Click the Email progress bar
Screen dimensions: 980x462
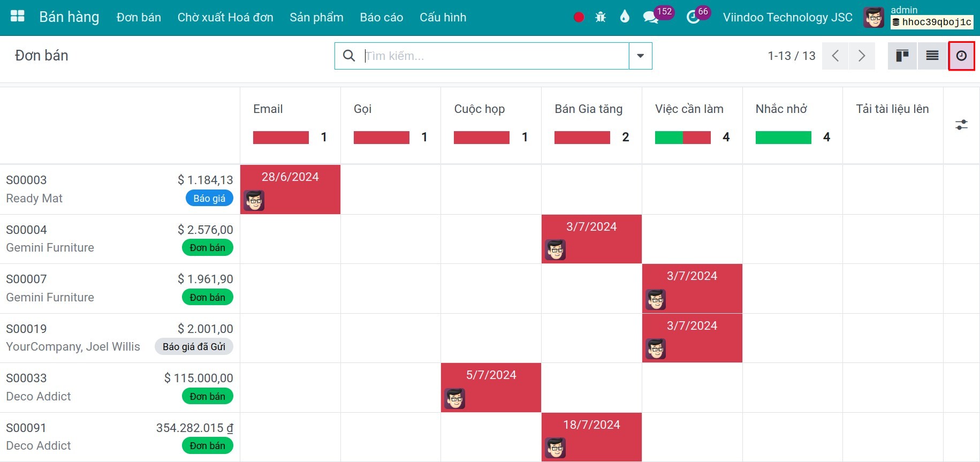281,138
